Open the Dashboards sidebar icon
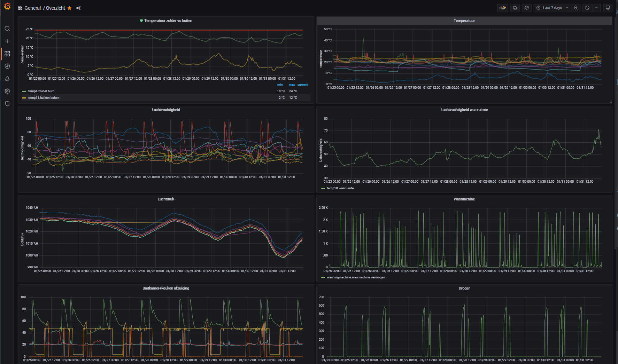Viewport: 618px width, 364px height. point(7,54)
